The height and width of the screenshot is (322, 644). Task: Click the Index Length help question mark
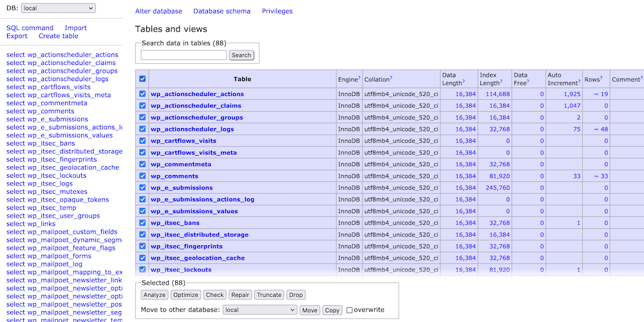[x=502, y=82]
